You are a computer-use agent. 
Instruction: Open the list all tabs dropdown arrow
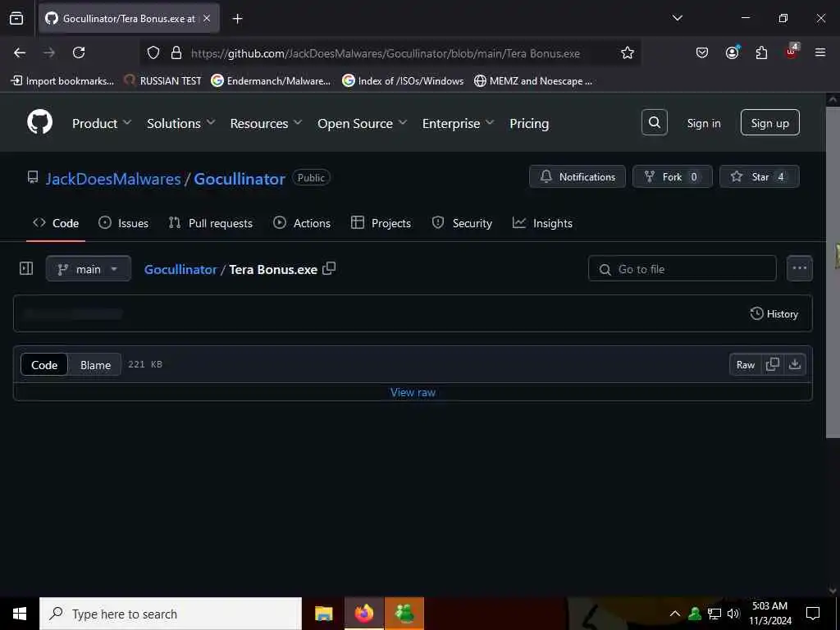678,18
